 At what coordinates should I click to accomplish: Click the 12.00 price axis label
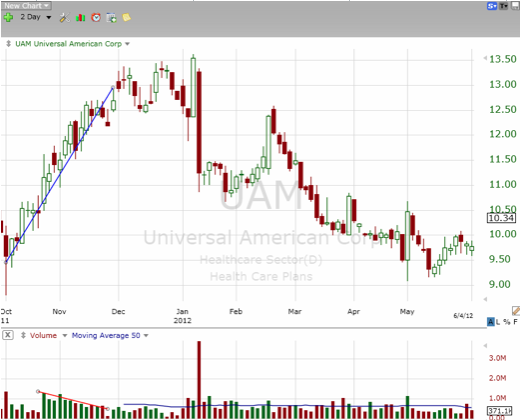(503, 134)
